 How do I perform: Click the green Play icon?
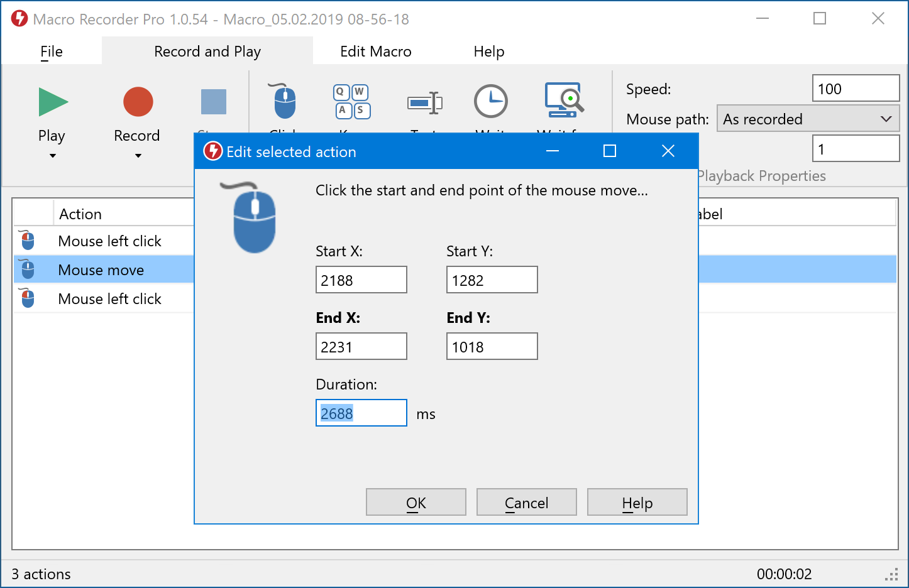point(53,102)
